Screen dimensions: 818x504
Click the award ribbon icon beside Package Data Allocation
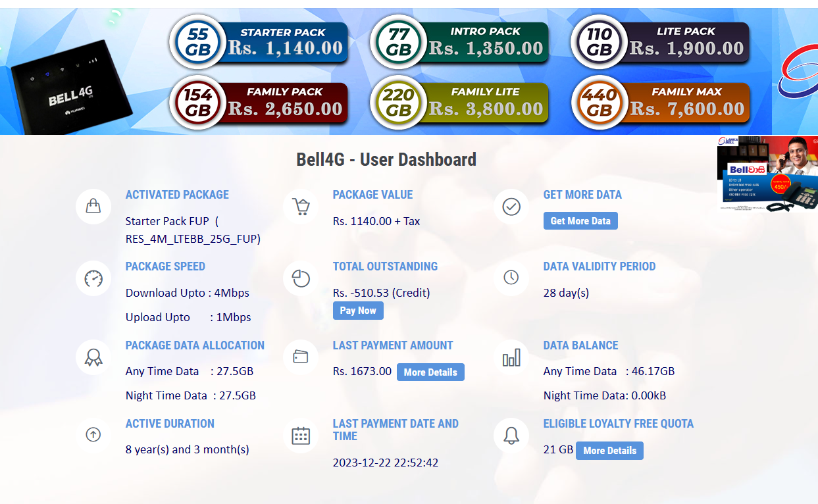(93, 357)
